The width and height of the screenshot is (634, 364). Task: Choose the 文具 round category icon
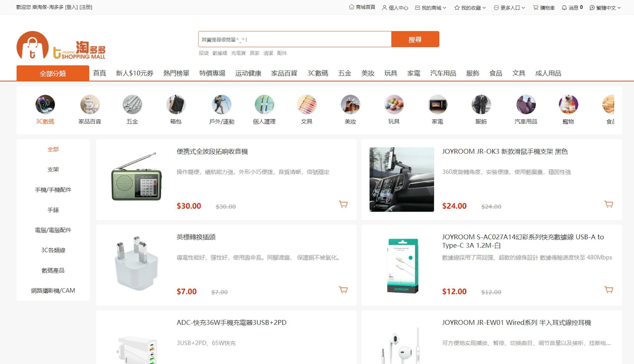coord(306,105)
